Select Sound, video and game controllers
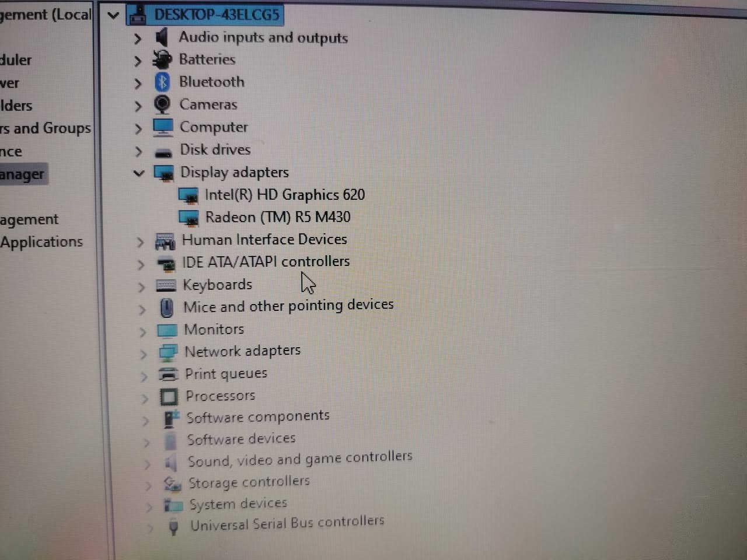The height and width of the screenshot is (560, 747). point(300,459)
